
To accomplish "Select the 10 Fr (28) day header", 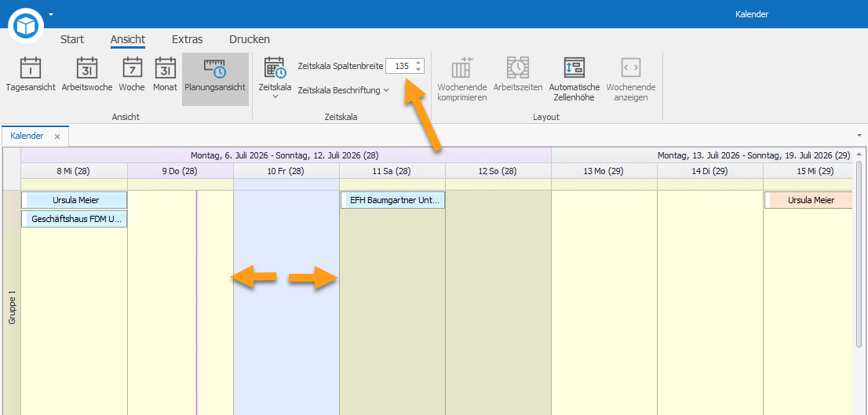I will click(286, 171).
